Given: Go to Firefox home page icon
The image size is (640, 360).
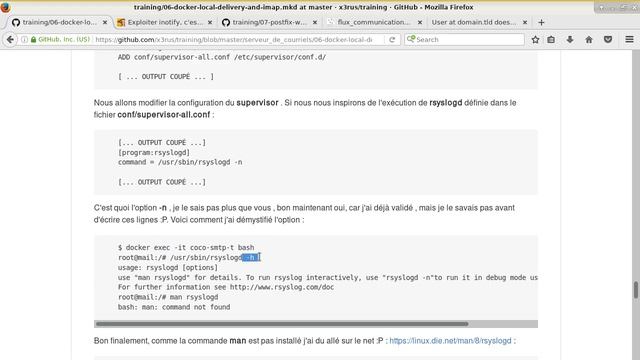Looking at the screenshot, I should [589, 40].
